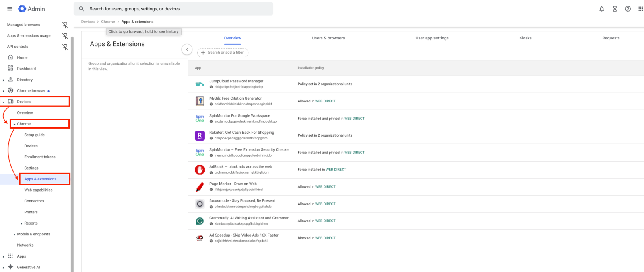Open Connectors in sidebar
The width and height of the screenshot is (644, 272).
pyautogui.click(x=34, y=201)
